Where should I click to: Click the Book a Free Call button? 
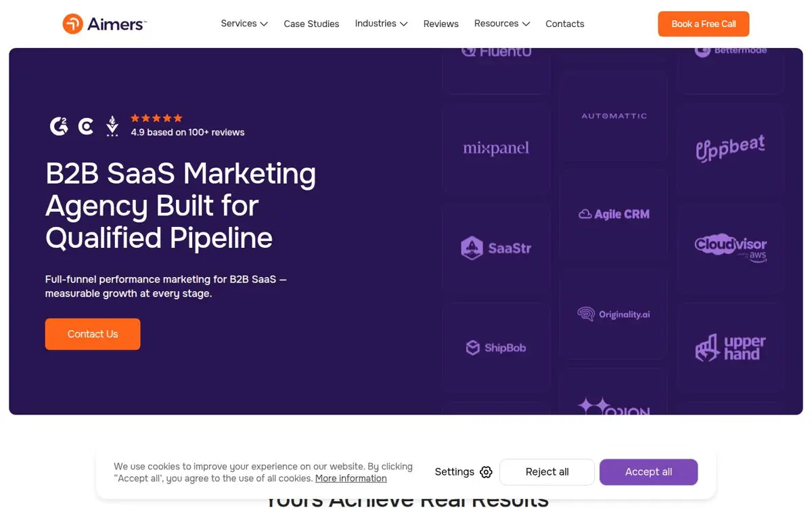(x=704, y=24)
